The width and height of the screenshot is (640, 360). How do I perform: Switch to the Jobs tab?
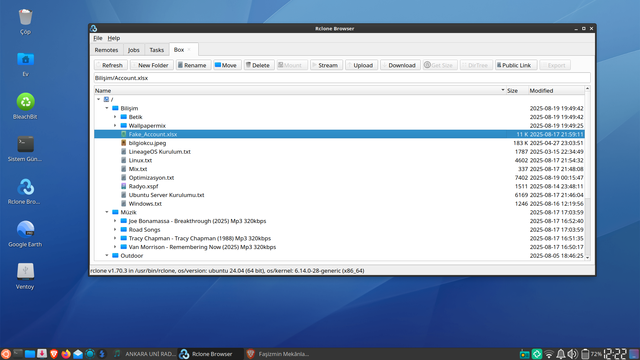pos(133,50)
